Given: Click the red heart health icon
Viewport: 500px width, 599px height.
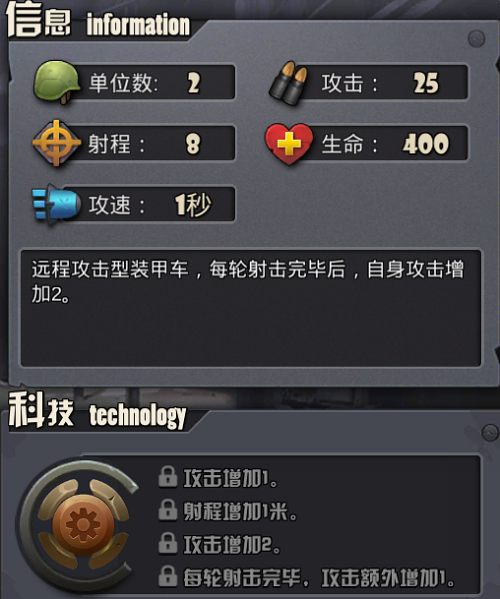Looking at the screenshot, I should coord(289,144).
